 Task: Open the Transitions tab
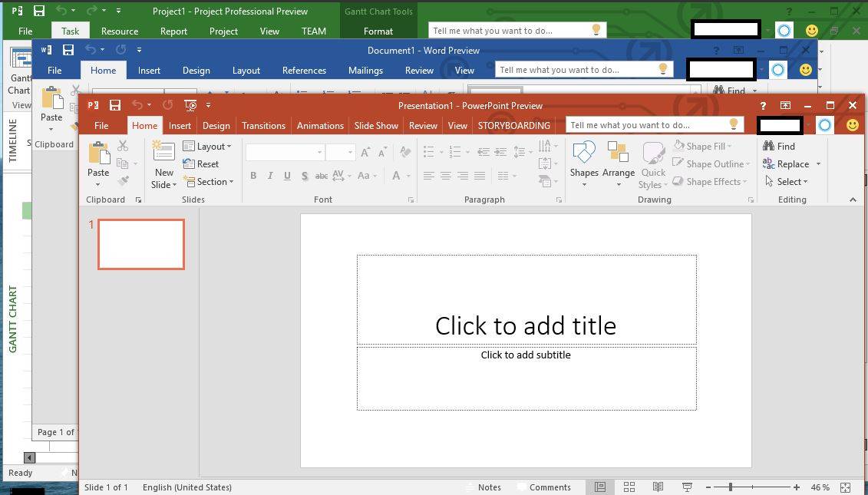point(263,126)
